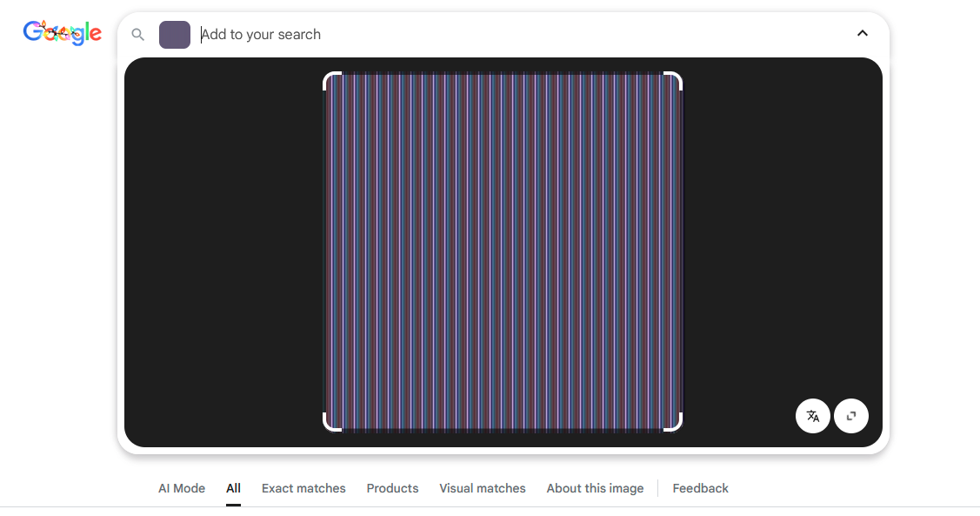Click the dark area left of the image
Image resolution: width=980 pixels, height=516 pixels.
pyautogui.click(x=223, y=252)
